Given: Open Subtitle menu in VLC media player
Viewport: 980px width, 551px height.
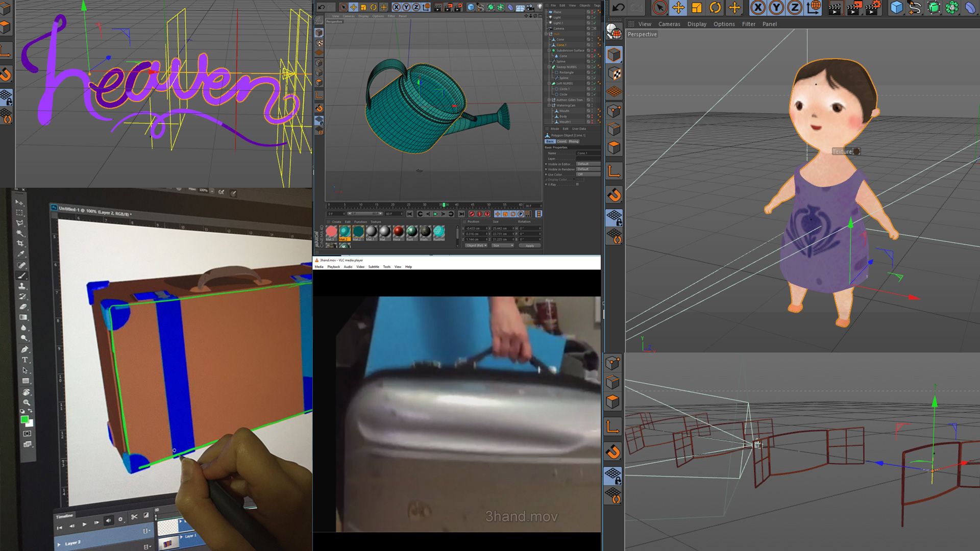Looking at the screenshot, I should 374,267.
